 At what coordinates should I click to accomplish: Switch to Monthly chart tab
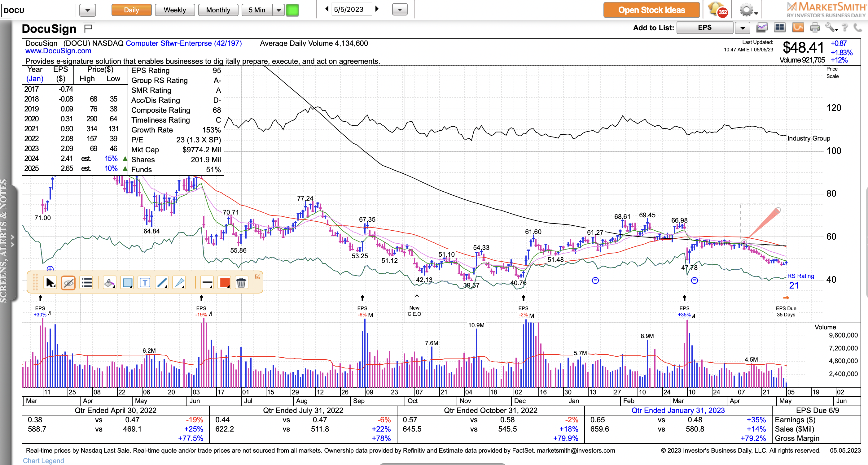coord(218,10)
